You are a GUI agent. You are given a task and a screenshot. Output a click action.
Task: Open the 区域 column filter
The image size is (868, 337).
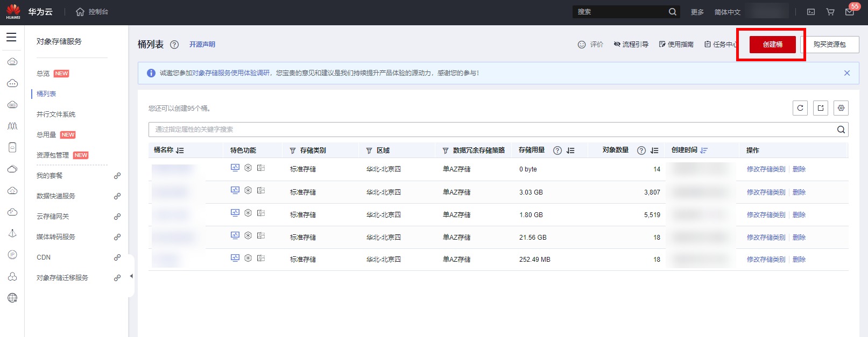(x=369, y=150)
